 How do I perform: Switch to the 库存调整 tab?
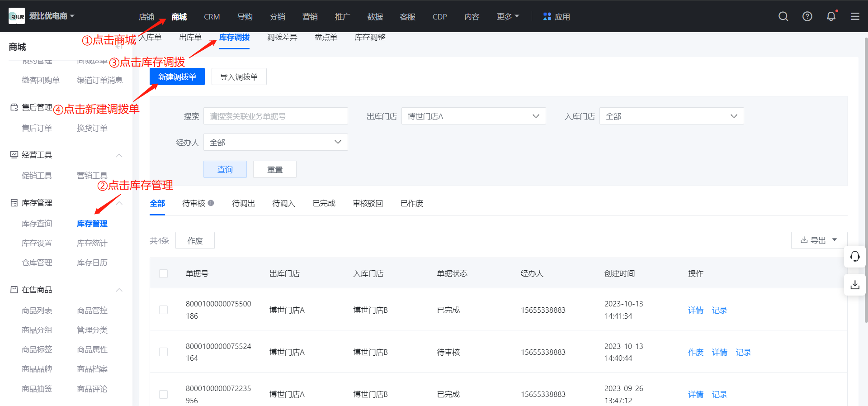point(370,37)
